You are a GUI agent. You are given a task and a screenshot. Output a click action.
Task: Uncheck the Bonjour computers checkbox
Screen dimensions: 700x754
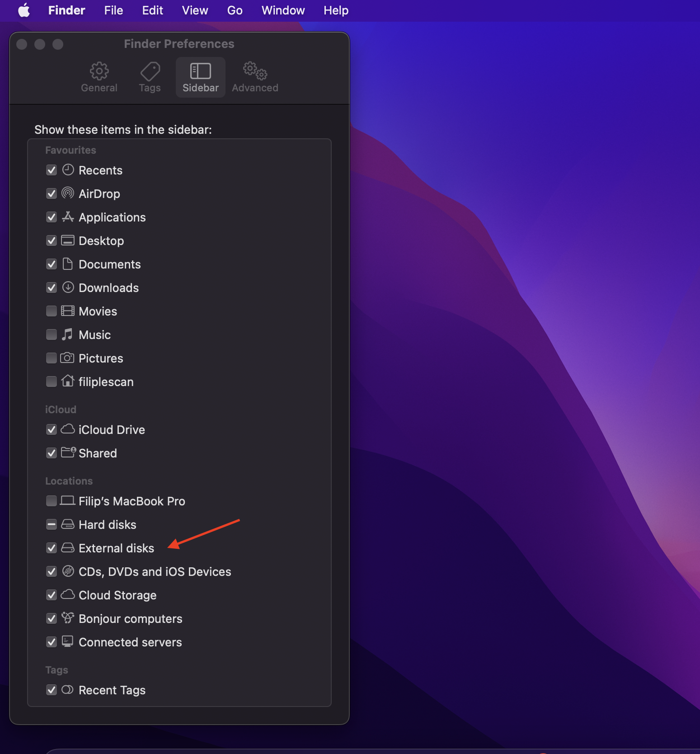tap(52, 618)
